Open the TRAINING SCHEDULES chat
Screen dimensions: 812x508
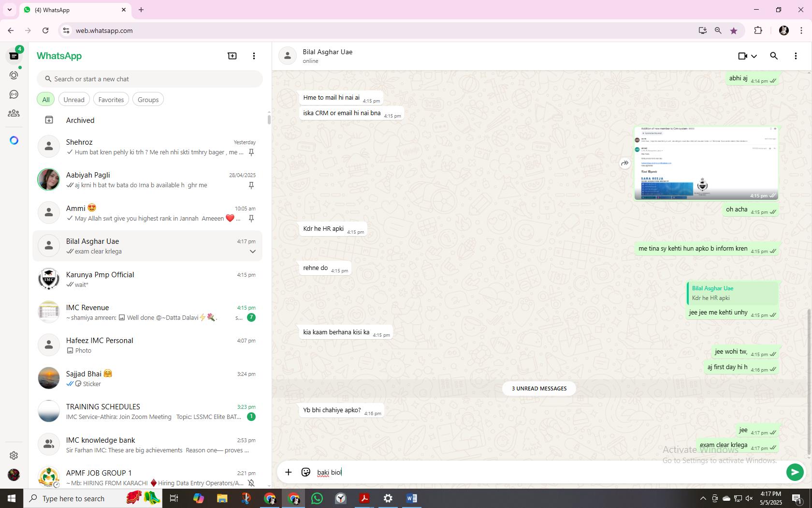[x=147, y=411]
